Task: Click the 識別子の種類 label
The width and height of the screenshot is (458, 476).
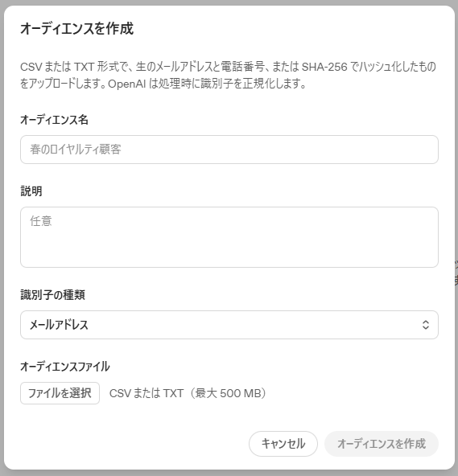Action: click(x=52, y=295)
